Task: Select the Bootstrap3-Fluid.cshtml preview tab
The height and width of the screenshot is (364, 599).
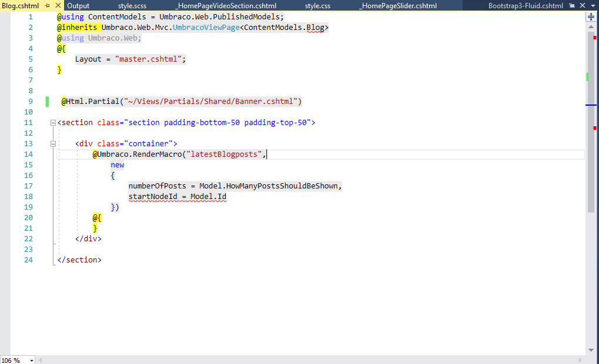Action: pos(526,6)
